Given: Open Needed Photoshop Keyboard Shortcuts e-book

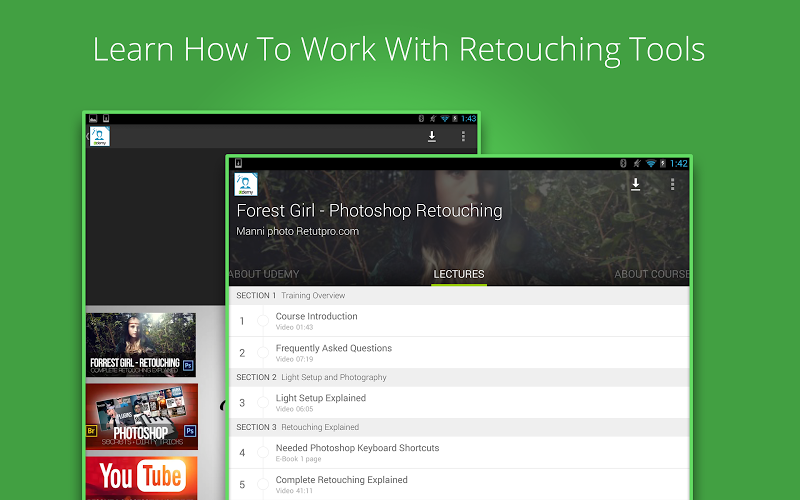Looking at the screenshot, I should pyautogui.click(x=459, y=453).
